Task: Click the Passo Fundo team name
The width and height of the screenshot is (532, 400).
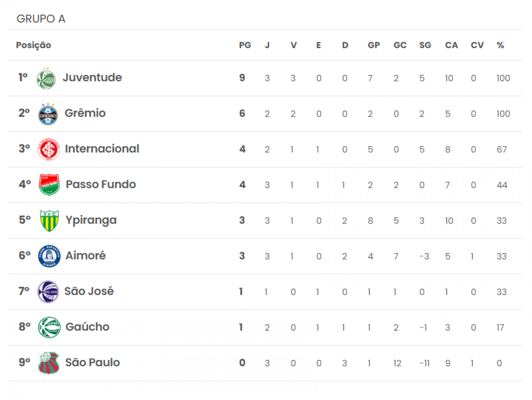Action: point(101,184)
